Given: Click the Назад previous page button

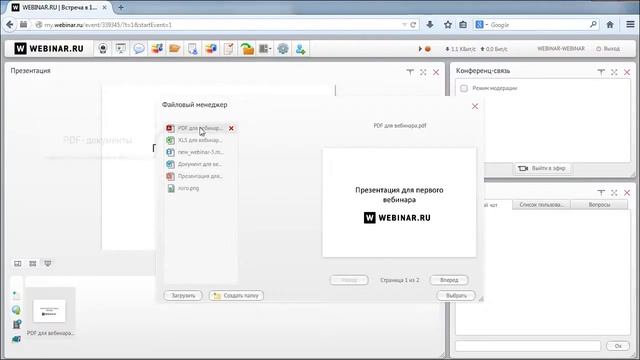Looking at the screenshot, I should coord(349,280).
